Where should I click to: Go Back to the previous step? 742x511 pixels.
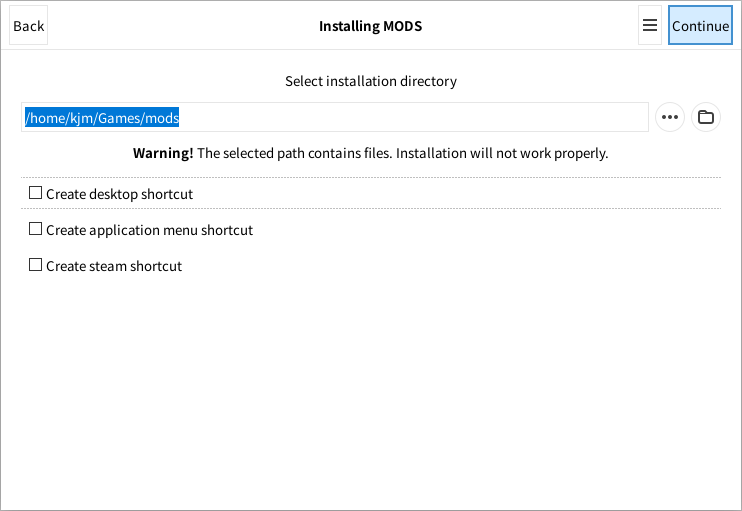point(28,26)
